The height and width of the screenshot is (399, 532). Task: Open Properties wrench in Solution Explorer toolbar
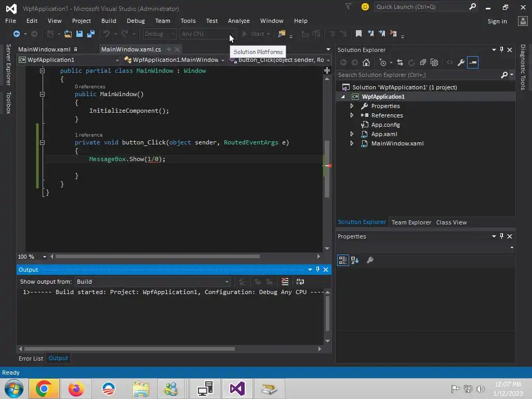point(461,62)
